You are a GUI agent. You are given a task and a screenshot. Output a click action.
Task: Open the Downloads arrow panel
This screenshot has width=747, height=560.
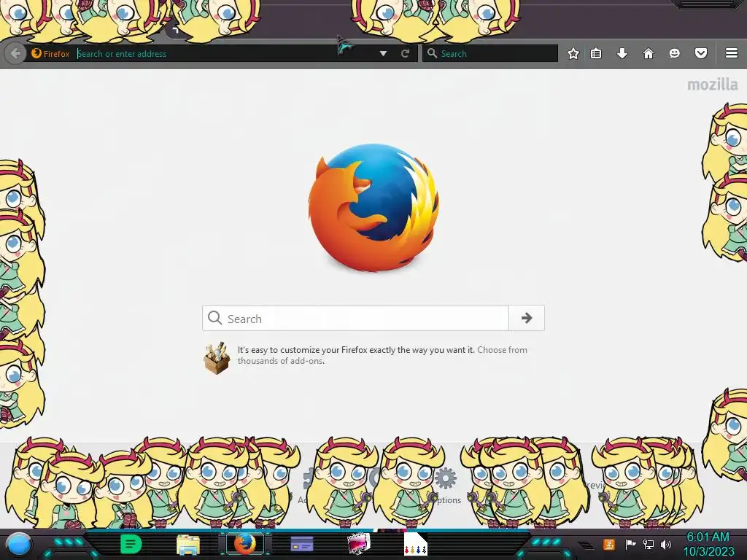click(x=622, y=53)
